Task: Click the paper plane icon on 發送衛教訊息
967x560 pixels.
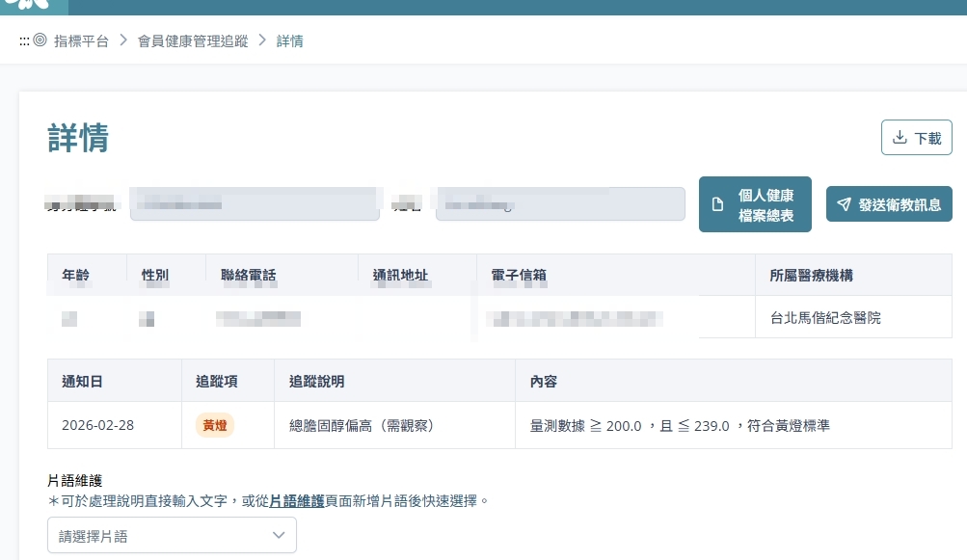Action: coord(844,204)
